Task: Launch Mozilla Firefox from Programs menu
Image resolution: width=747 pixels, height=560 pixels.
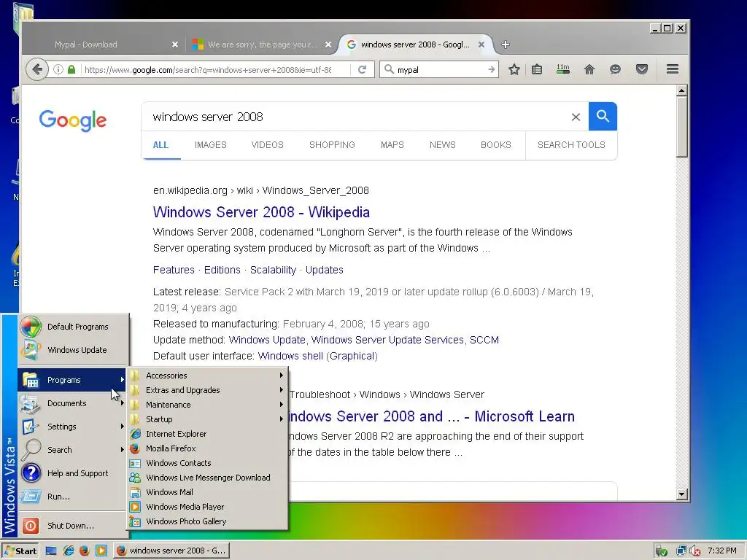Action: (x=208, y=448)
